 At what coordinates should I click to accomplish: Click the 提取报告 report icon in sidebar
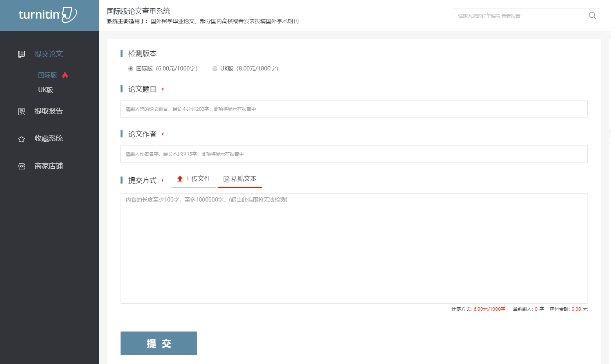click(x=22, y=112)
